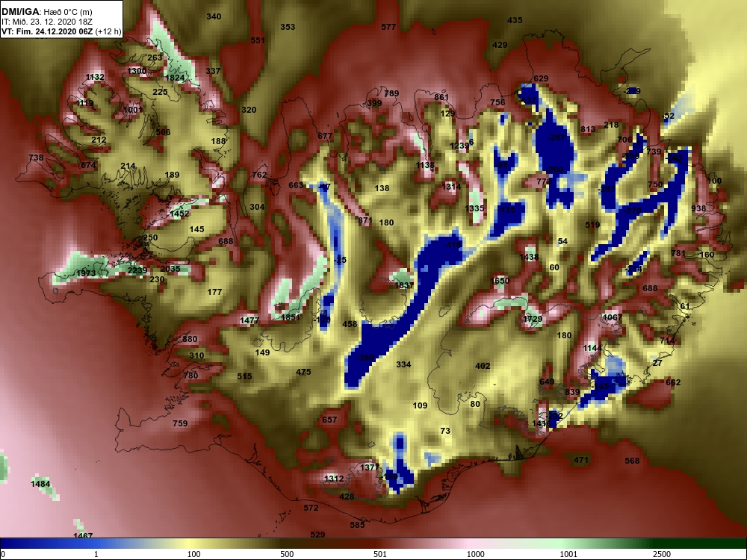Click the legend label '501'

coord(380,554)
